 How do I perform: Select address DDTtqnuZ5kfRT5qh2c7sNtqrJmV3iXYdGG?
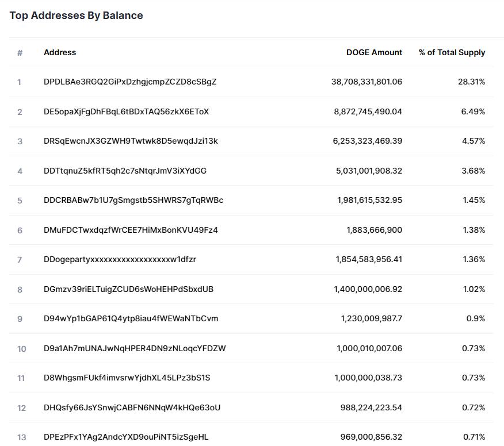tap(125, 171)
